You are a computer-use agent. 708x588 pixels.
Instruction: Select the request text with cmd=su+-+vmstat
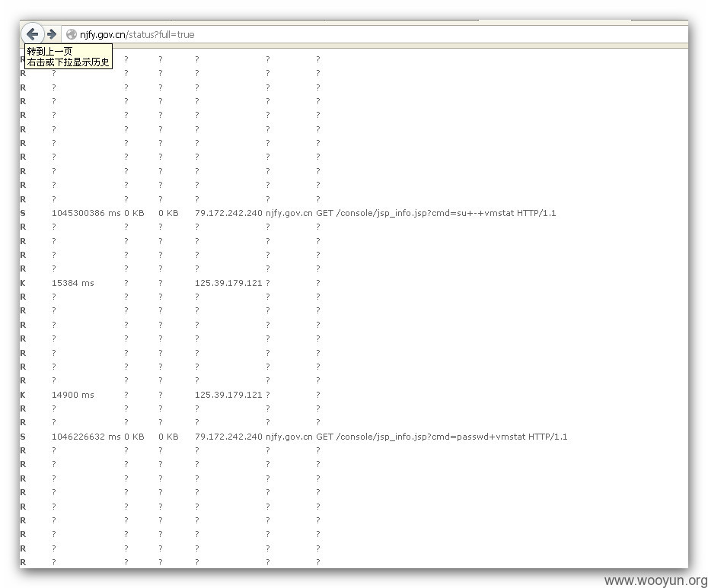pyautogui.click(x=435, y=213)
